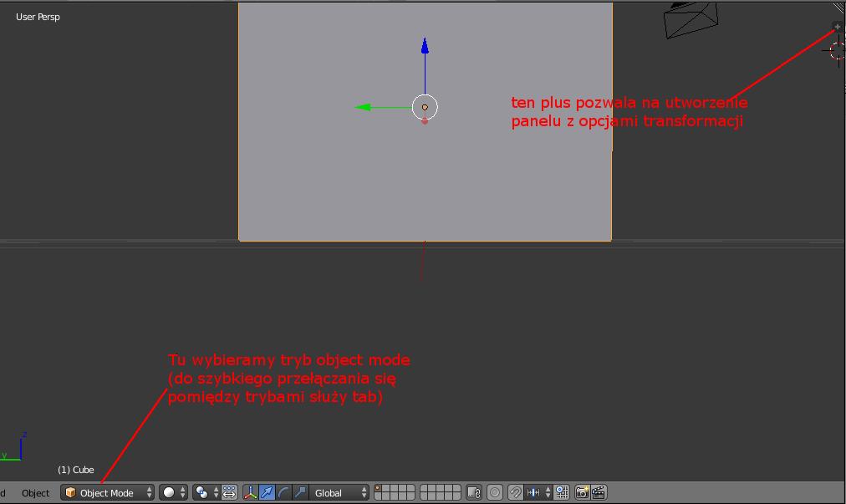Enable the translate manipulator arrow icon
846x504 pixels.
267,492
